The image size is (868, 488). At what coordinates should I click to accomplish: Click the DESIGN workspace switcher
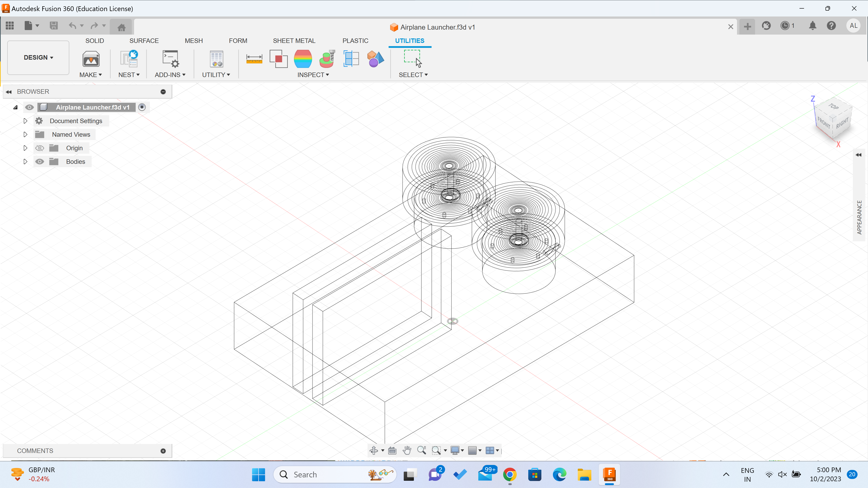[x=38, y=57]
